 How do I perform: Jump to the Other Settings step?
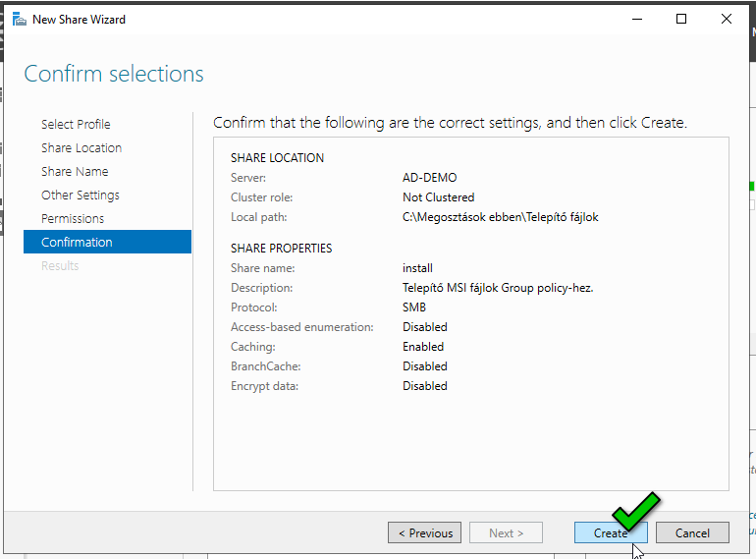(x=81, y=195)
